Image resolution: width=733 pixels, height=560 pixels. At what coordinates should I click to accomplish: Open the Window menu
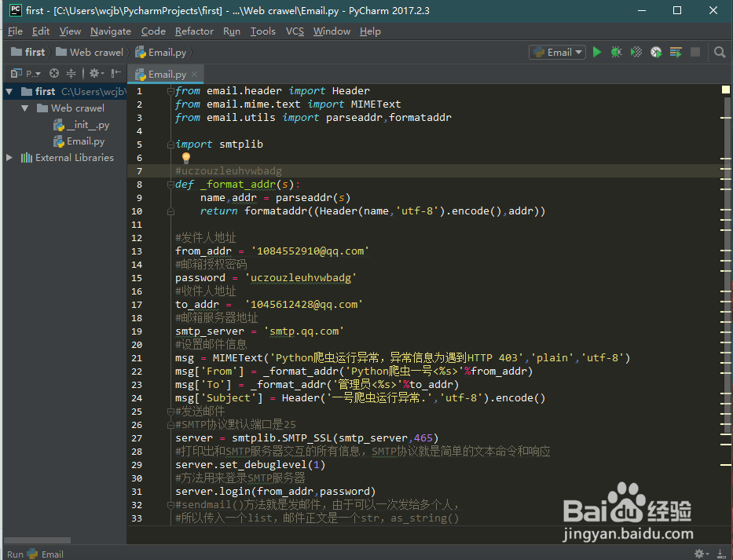(332, 31)
